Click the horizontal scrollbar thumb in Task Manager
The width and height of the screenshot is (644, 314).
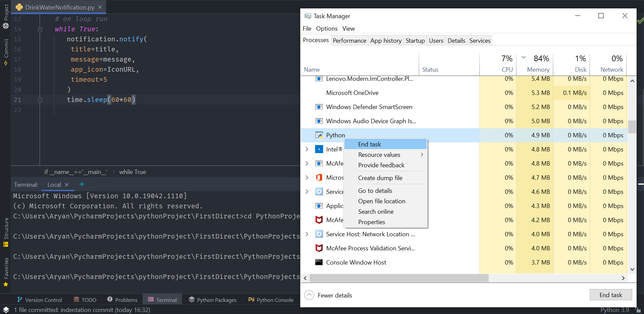[399, 278]
